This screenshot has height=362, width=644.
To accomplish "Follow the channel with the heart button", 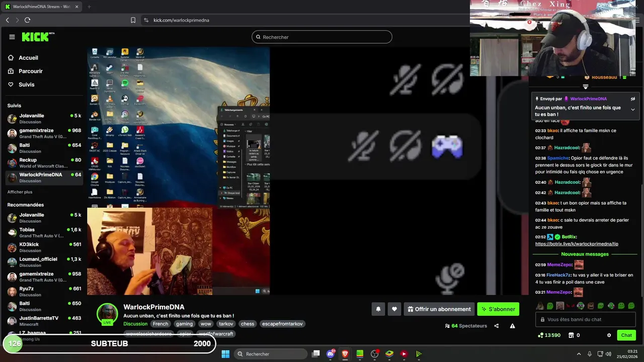I will pyautogui.click(x=394, y=309).
